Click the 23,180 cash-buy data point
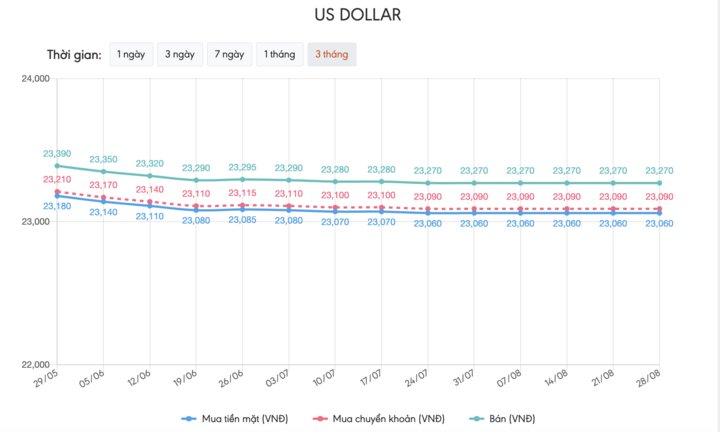This screenshot has width=720, height=432. (57, 196)
